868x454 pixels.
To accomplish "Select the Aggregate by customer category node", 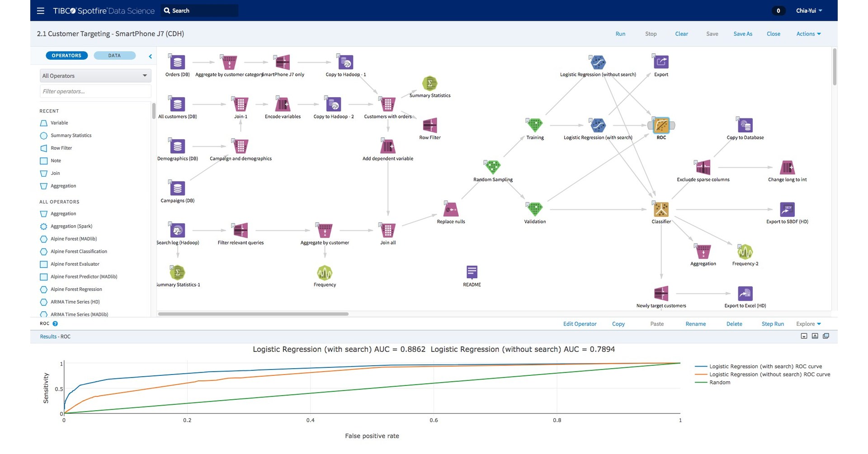I will tap(229, 62).
